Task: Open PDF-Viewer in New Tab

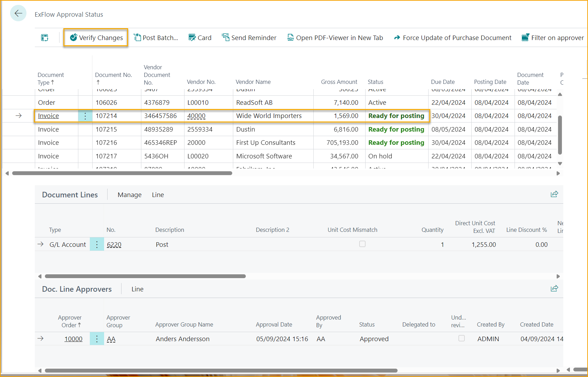Action: tap(335, 38)
